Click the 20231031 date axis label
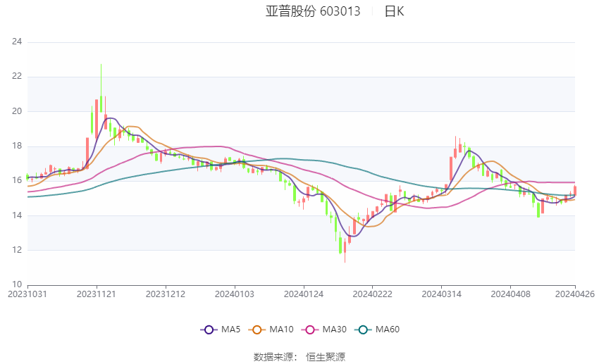 point(27,294)
